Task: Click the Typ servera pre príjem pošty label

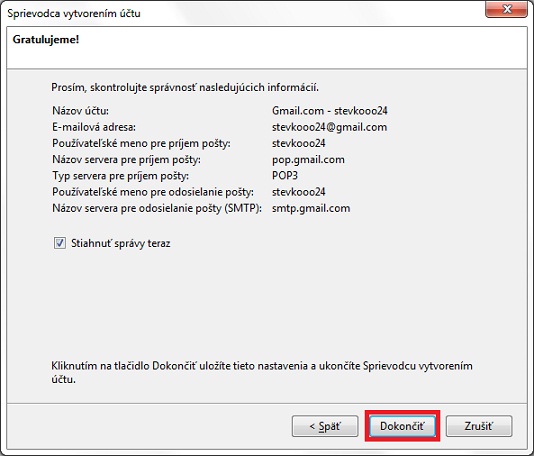Action: point(120,176)
